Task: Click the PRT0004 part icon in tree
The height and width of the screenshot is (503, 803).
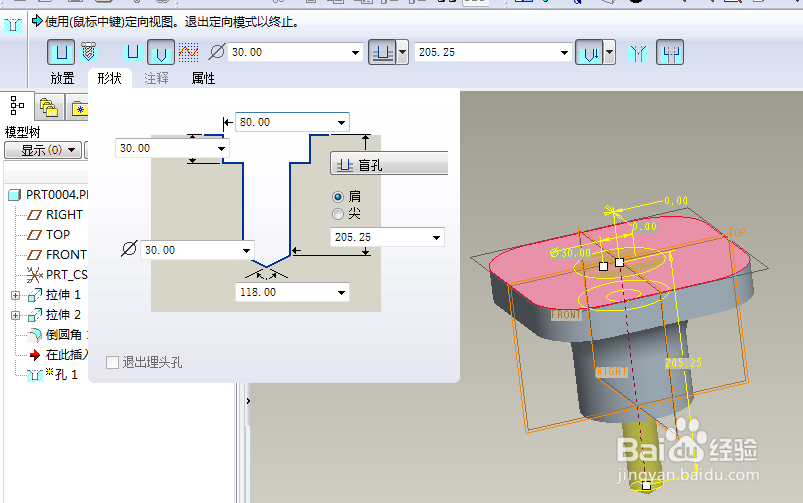Action: (14, 195)
